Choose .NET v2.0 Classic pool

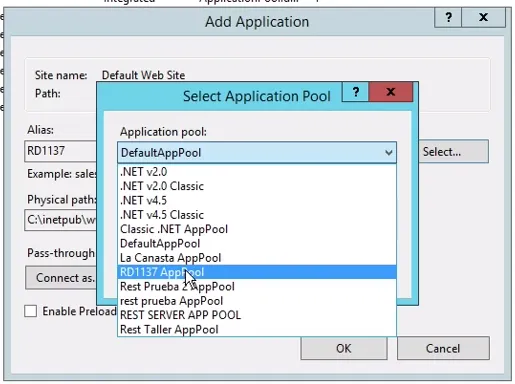[x=257, y=186]
